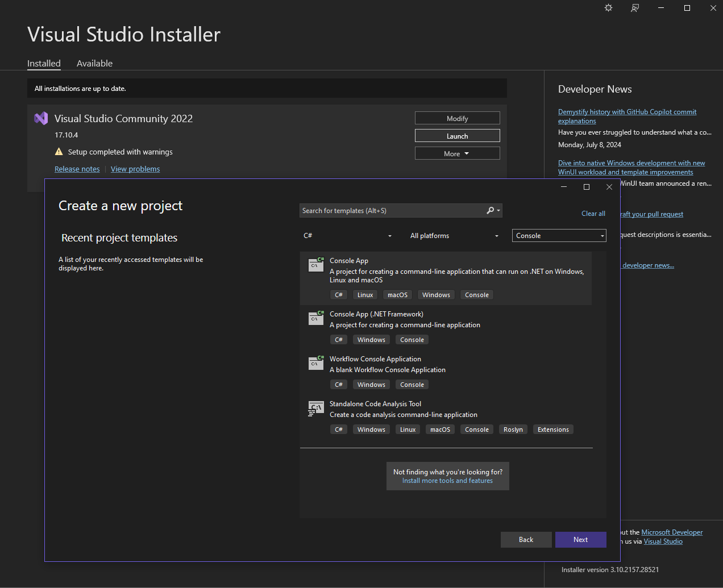Click the Back button

pyautogui.click(x=526, y=540)
